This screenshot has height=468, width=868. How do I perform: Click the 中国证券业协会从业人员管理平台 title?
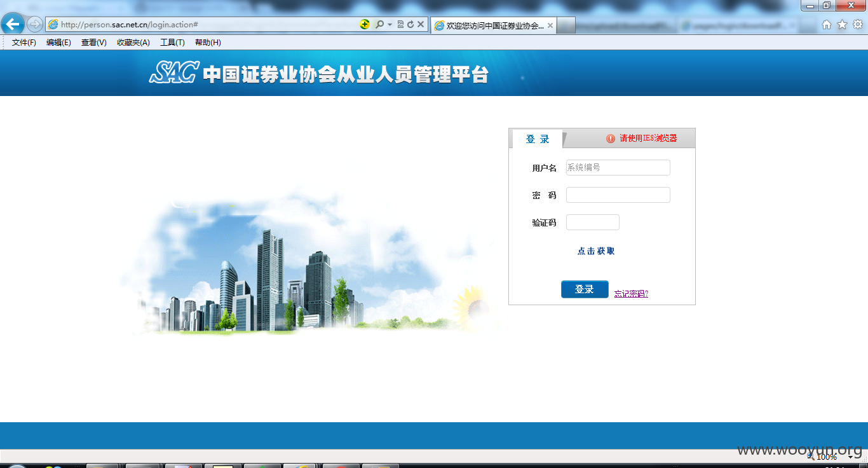[346, 74]
